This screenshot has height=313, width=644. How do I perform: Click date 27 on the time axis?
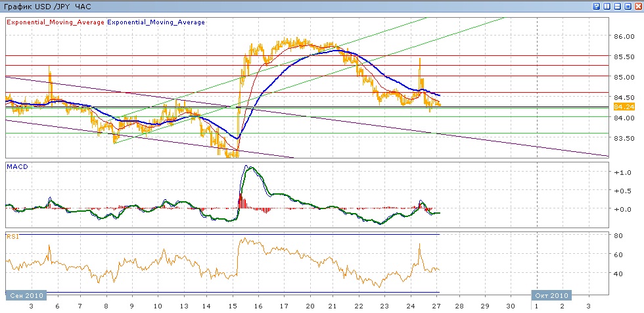(x=436, y=306)
